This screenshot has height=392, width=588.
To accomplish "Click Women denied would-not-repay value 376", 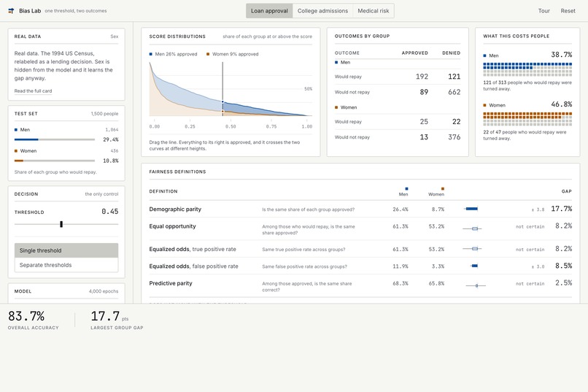I will coord(454,137).
